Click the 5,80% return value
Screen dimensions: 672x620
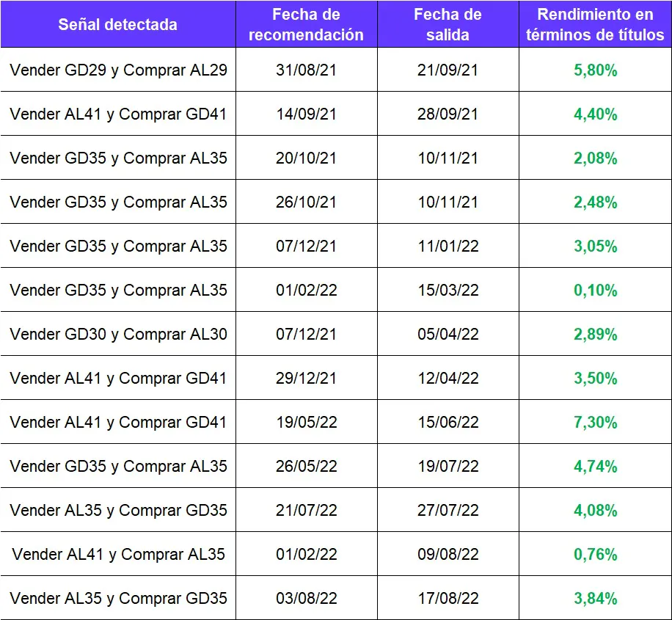click(x=595, y=70)
